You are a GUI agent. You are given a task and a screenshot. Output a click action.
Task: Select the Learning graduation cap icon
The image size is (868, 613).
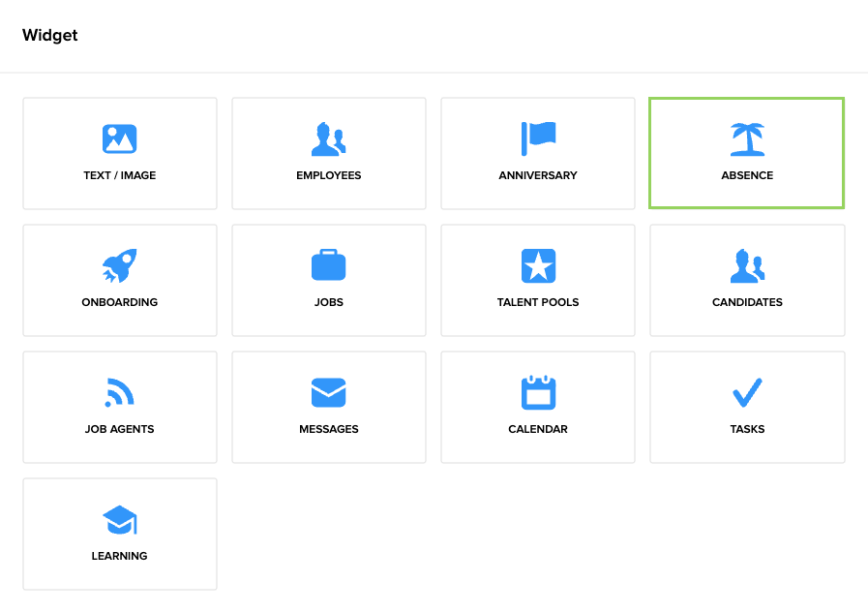click(119, 519)
